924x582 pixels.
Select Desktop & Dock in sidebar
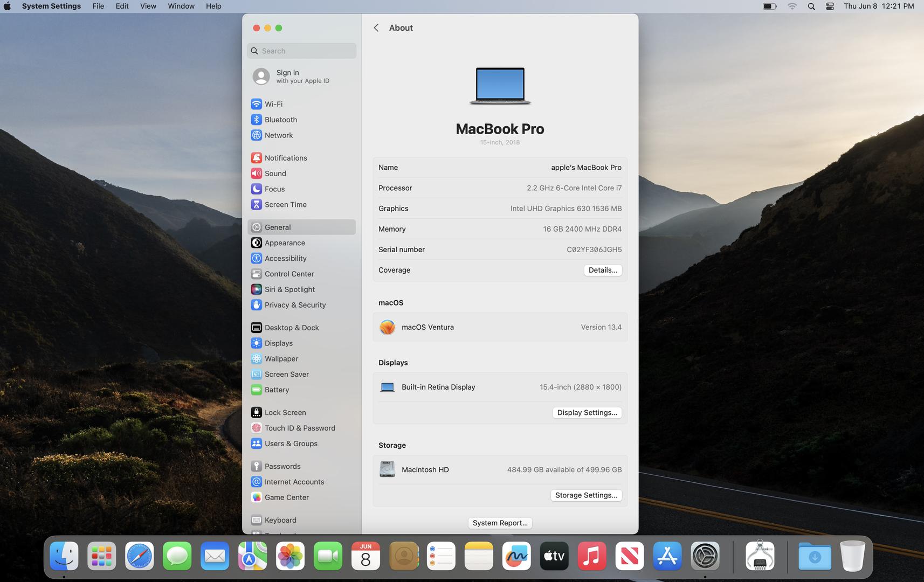pyautogui.click(x=301, y=328)
